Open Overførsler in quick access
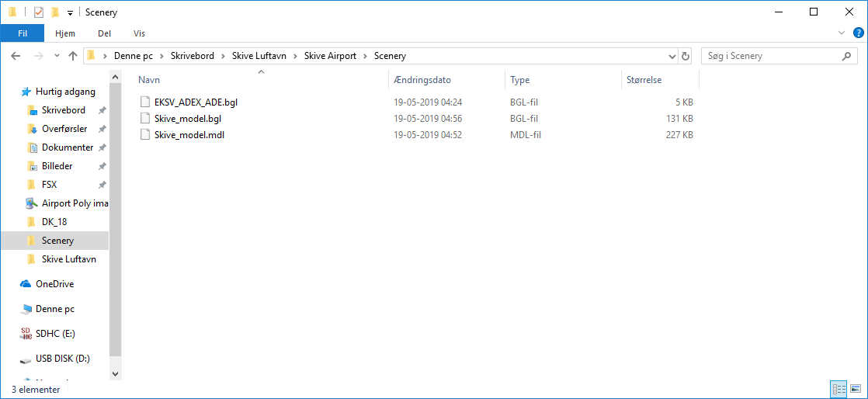The image size is (868, 399). tap(64, 129)
